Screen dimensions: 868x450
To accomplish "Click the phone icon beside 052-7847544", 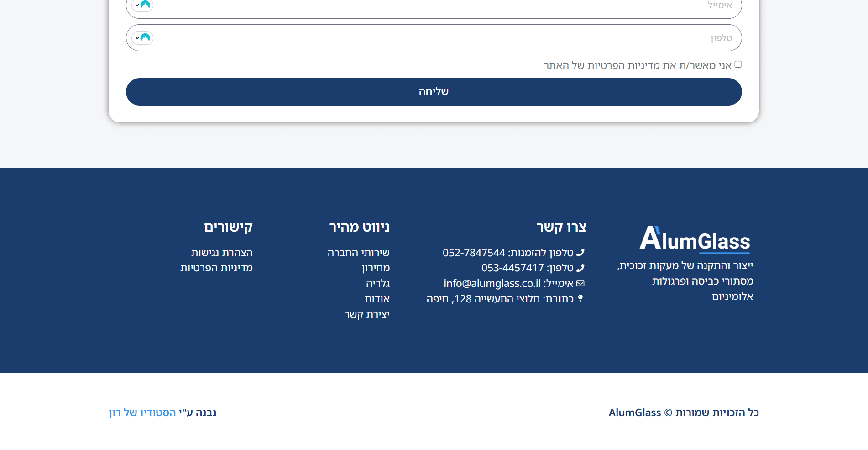I will pos(580,252).
